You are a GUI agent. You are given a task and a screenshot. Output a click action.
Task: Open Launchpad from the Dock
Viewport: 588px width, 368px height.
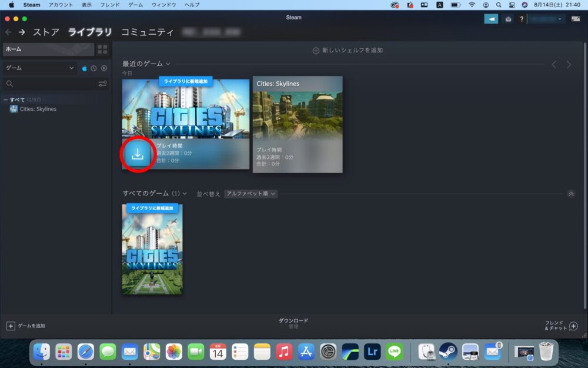[x=64, y=352]
